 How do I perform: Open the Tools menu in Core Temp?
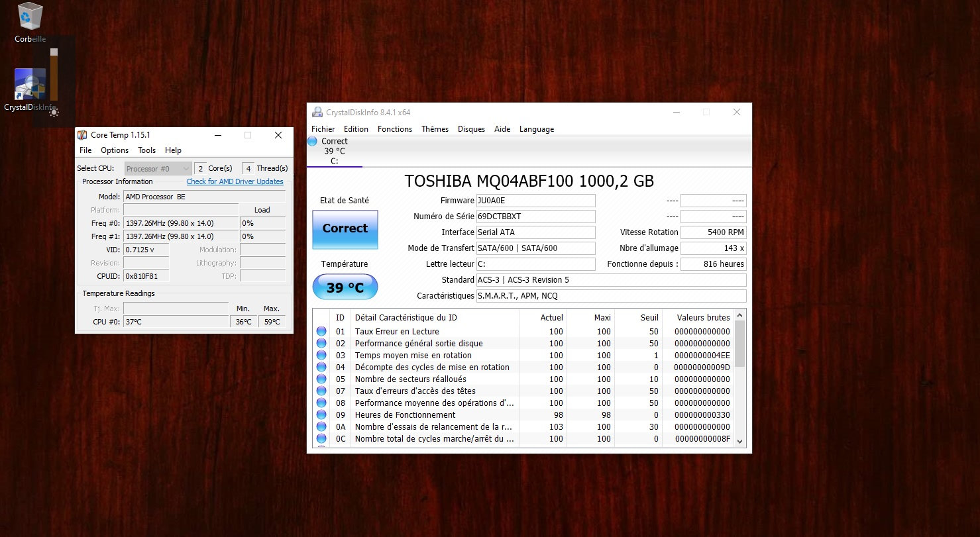coord(146,150)
